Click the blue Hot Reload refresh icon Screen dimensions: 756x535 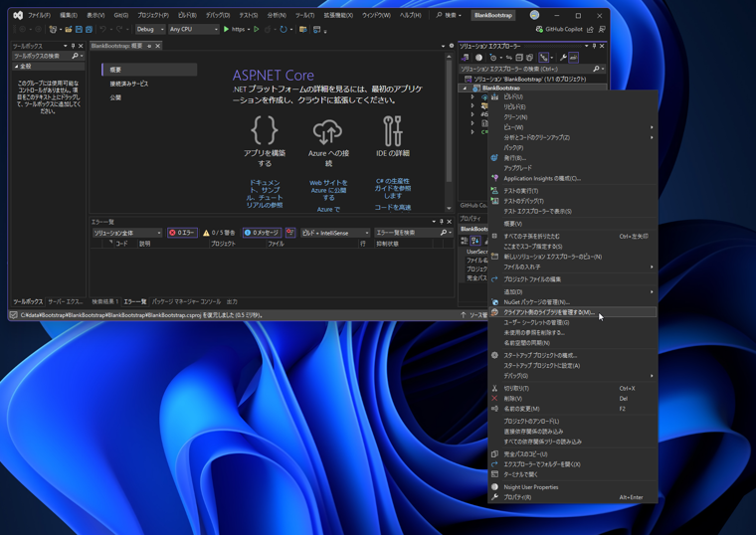click(283, 30)
